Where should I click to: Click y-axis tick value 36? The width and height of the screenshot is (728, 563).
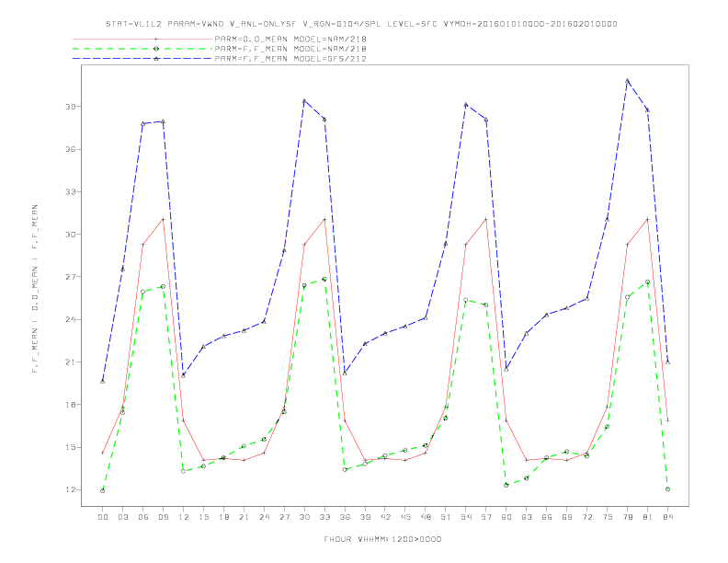click(x=71, y=149)
